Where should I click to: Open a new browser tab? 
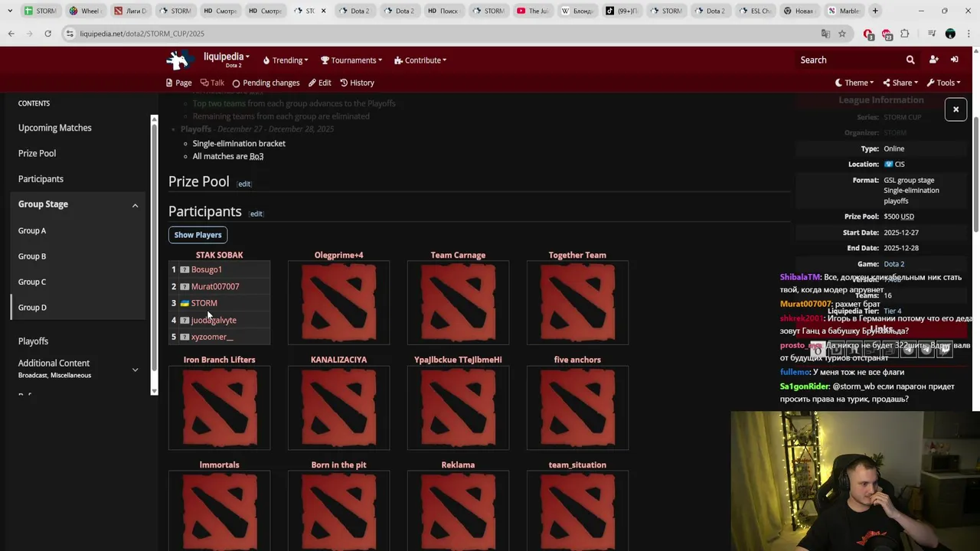point(875,11)
